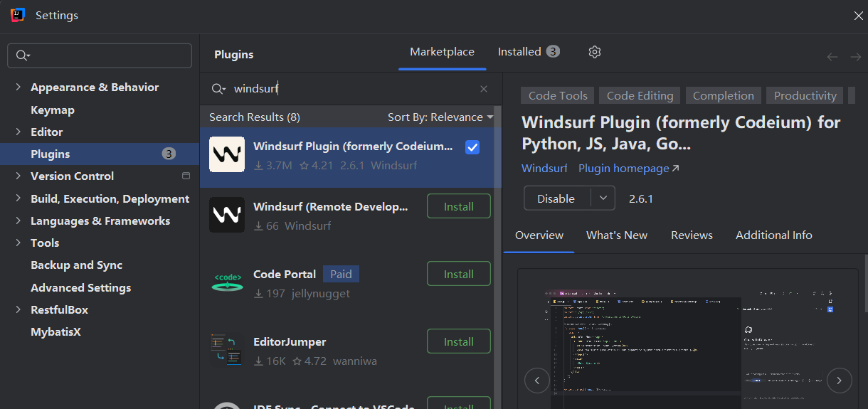Viewport: 868px width, 409px height.
Task: Open the Additional Info tab
Action: coord(774,235)
